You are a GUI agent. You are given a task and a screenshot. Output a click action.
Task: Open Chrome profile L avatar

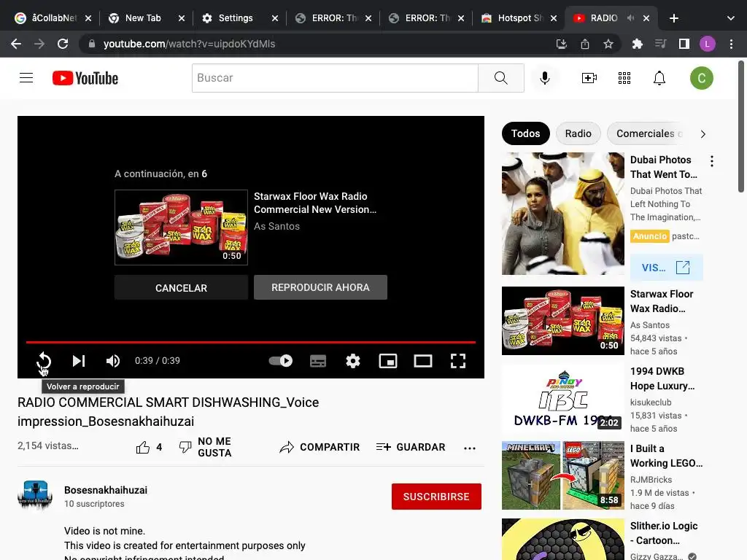[708, 44]
